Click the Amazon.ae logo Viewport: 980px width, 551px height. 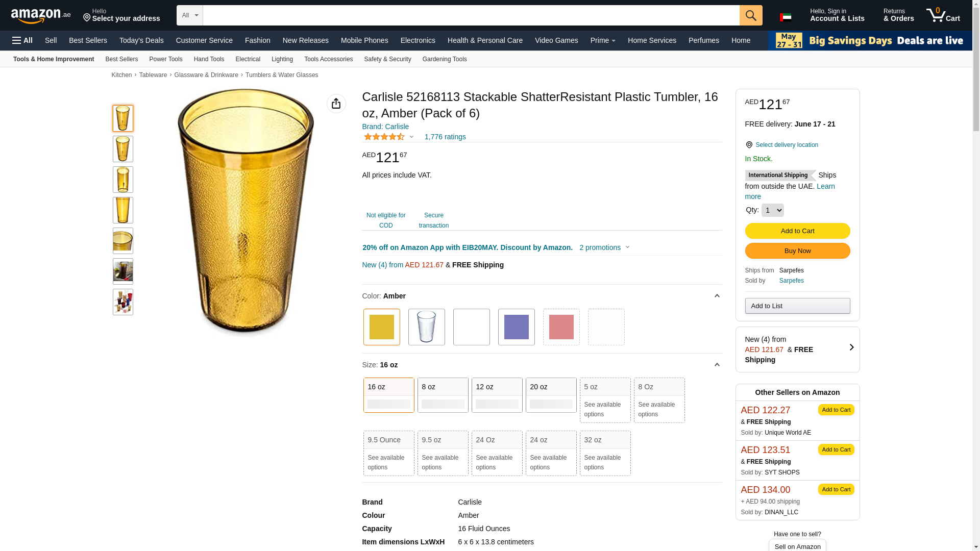pyautogui.click(x=41, y=16)
